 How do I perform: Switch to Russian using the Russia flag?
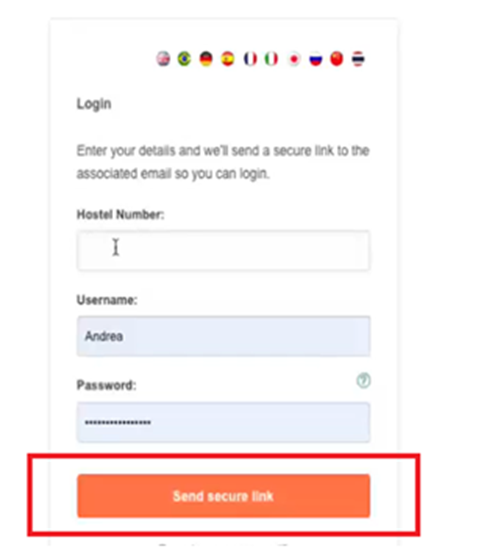(x=315, y=58)
